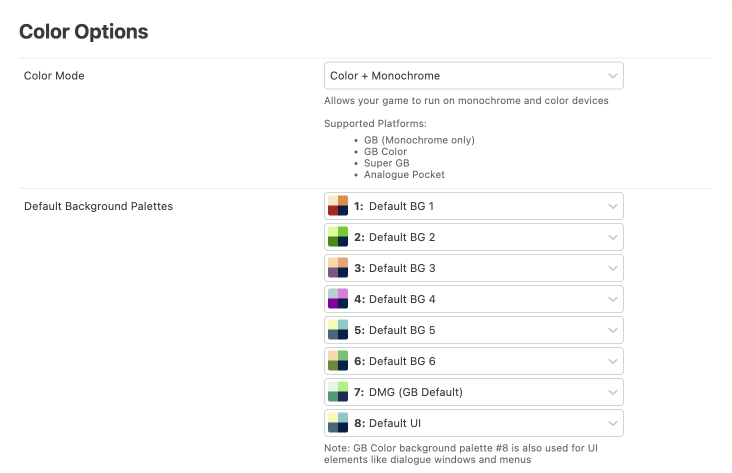Click the Color Mode setting label
This screenshot has width=732, height=473.
point(54,76)
